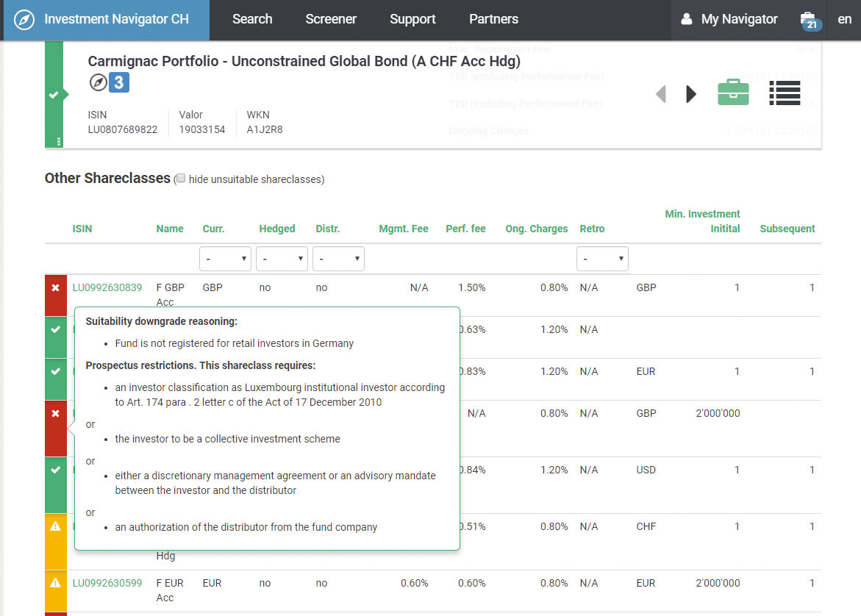Open the Support menu
861x616 pixels.
pos(412,19)
